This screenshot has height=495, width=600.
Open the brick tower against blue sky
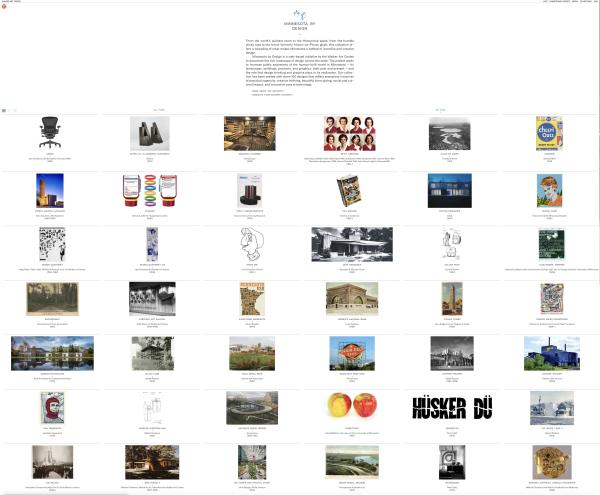tap(50, 191)
